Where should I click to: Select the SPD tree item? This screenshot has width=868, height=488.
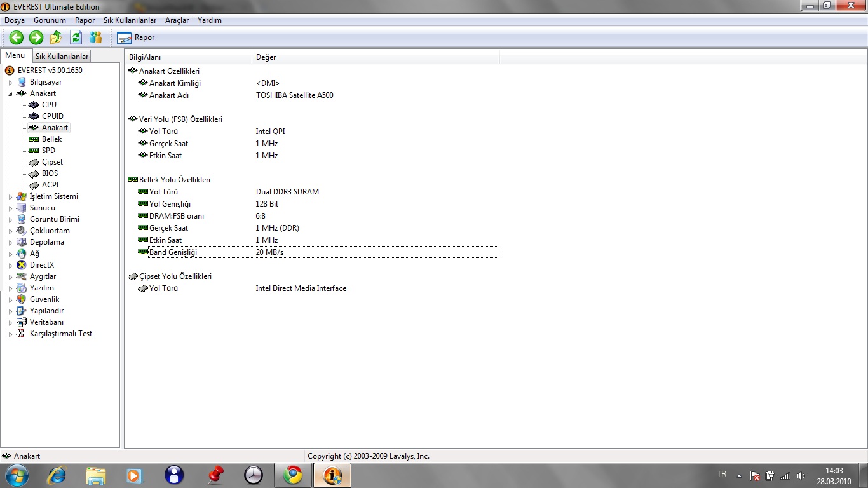click(x=48, y=151)
